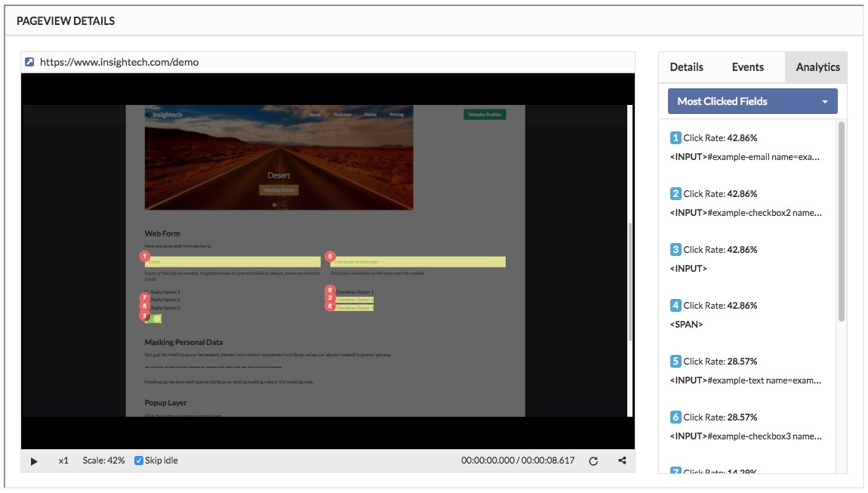This screenshot has height=493, width=868.
Task: Click red marker 1 on Email field
Action: point(144,257)
